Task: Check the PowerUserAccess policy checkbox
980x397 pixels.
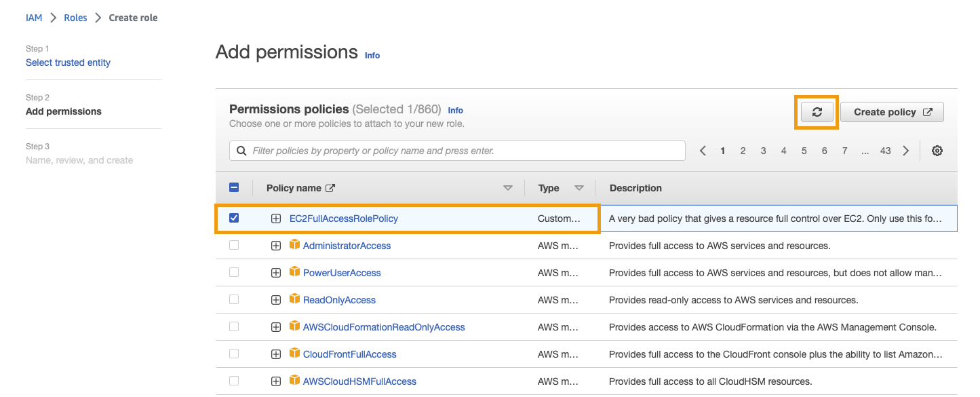Action: (x=234, y=272)
